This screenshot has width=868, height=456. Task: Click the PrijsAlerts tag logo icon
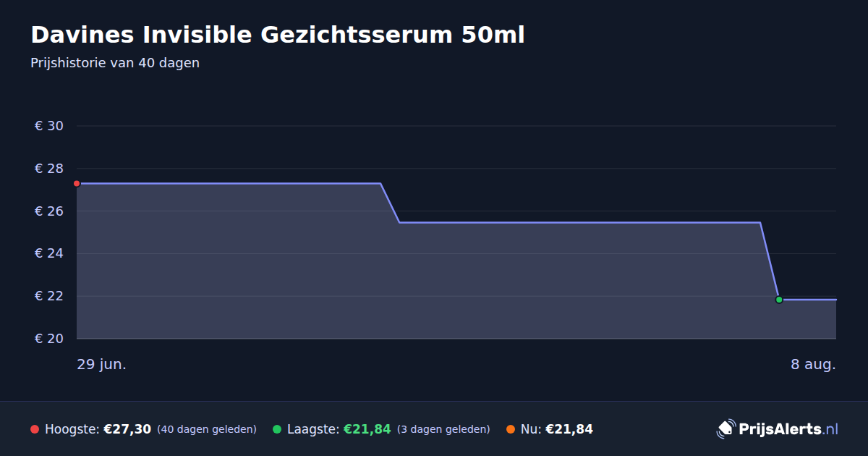pyautogui.click(x=726, y=428)
